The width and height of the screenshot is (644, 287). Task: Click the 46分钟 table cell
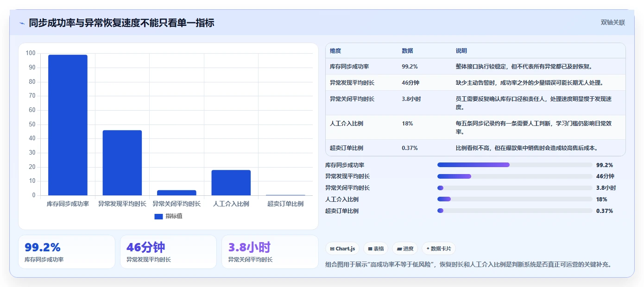click(x=410, y=83)
